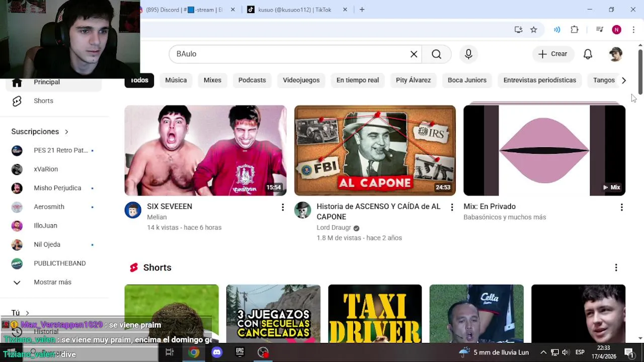This screenshot has height=362, width=644.
Task: Open the AL CAPONE video thumbnail
Action: 375,150
